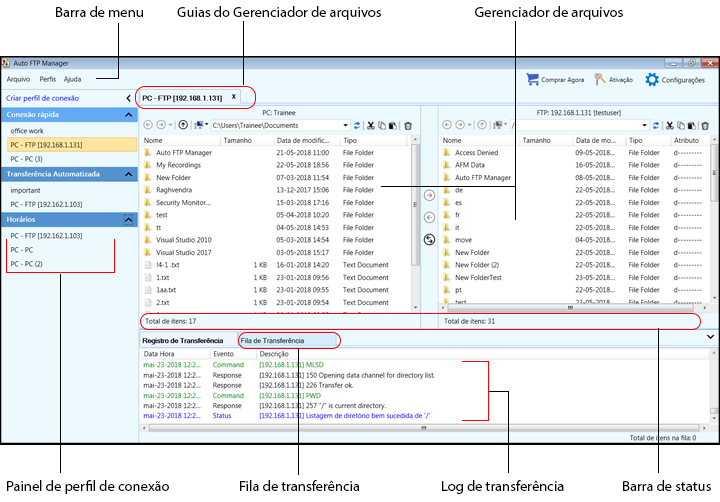Collapse the Conexão rápida section
Image resolution: width=720 pixels, height=502 pixels.
pyautogui.click(x=128, y=116)
